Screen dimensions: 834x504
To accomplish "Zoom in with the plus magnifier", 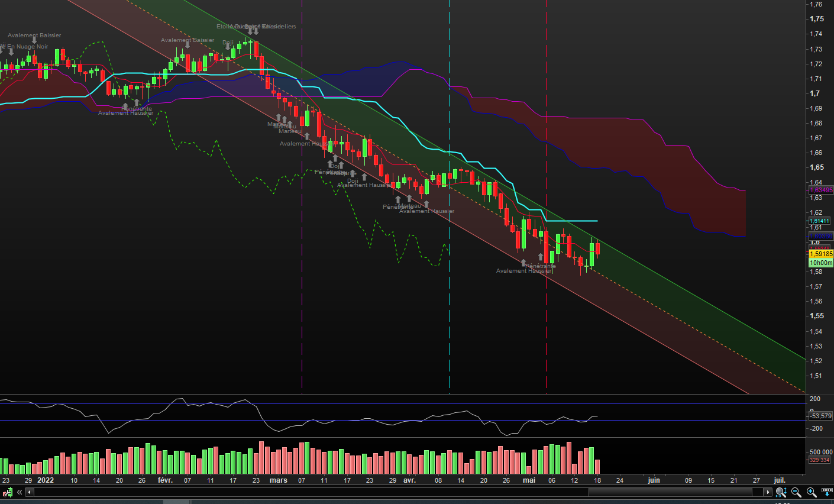I will (812, 492).
